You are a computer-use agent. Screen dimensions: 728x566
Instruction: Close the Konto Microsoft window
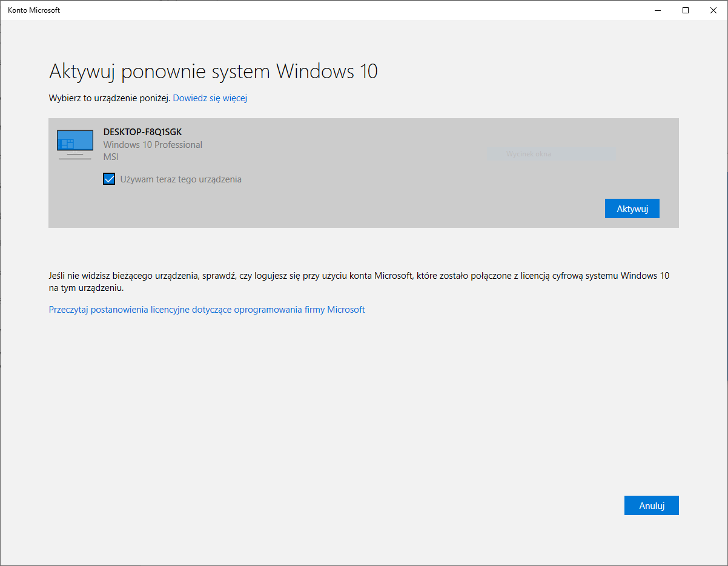point(713,10)
